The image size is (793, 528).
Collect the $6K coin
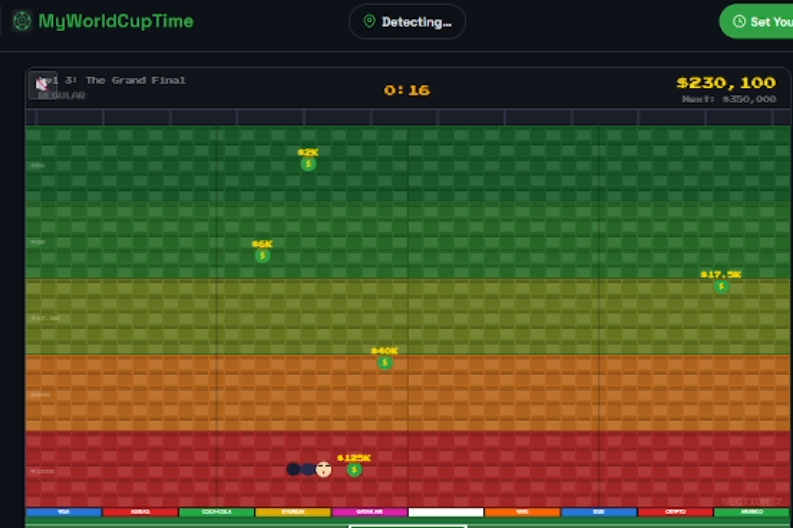pos(262,255)
